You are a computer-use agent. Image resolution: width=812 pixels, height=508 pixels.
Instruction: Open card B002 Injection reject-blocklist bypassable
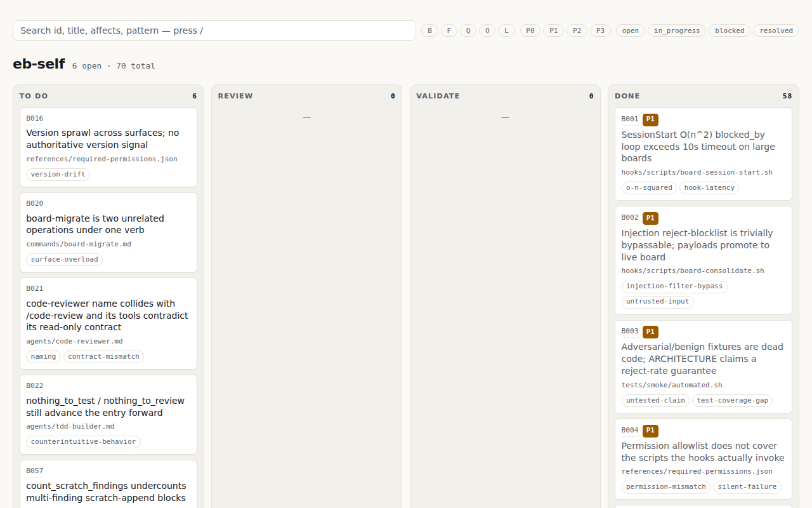tap(704, 260)
